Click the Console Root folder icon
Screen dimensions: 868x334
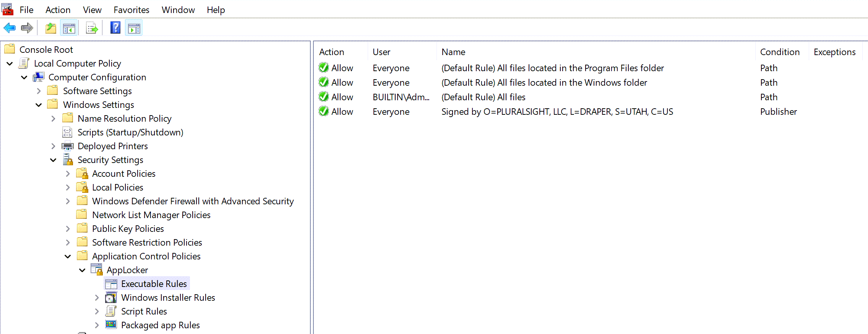pyautogui.click(x=10, y=49)
